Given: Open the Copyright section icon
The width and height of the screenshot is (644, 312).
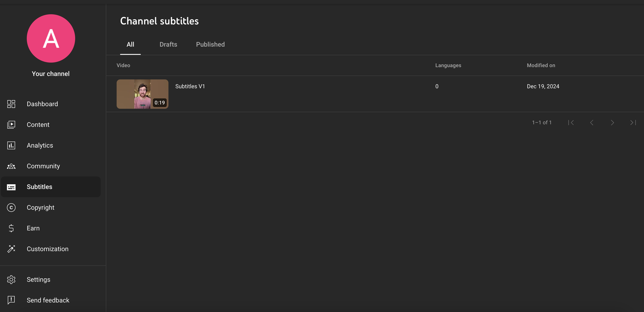Looking at the screenshot, I should click(11, 207).
